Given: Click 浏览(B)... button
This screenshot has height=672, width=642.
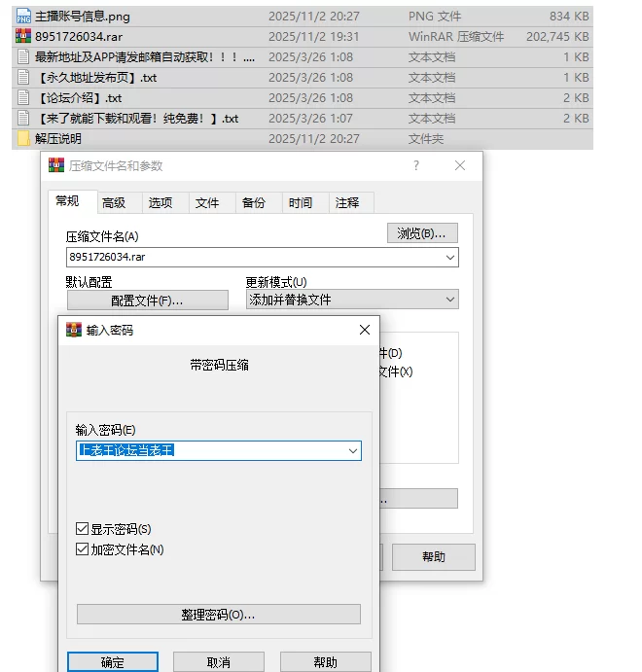Looking at the screenshot, I should [422, 233].
